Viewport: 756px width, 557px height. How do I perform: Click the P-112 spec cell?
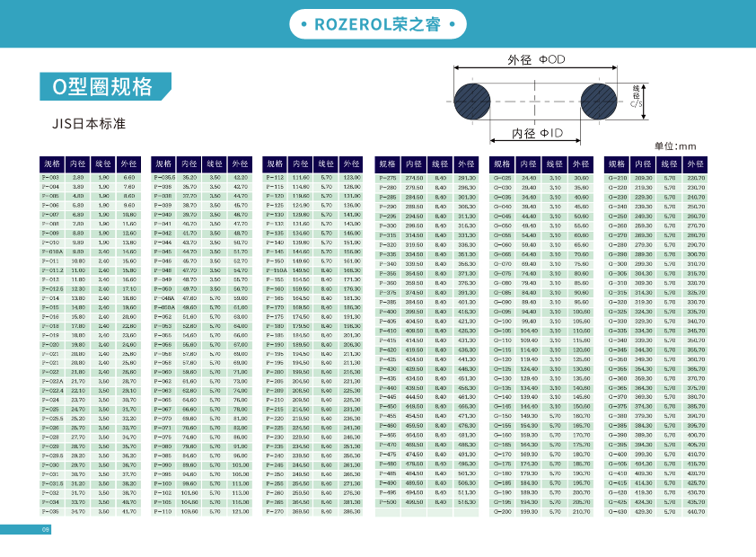[275, 178]
